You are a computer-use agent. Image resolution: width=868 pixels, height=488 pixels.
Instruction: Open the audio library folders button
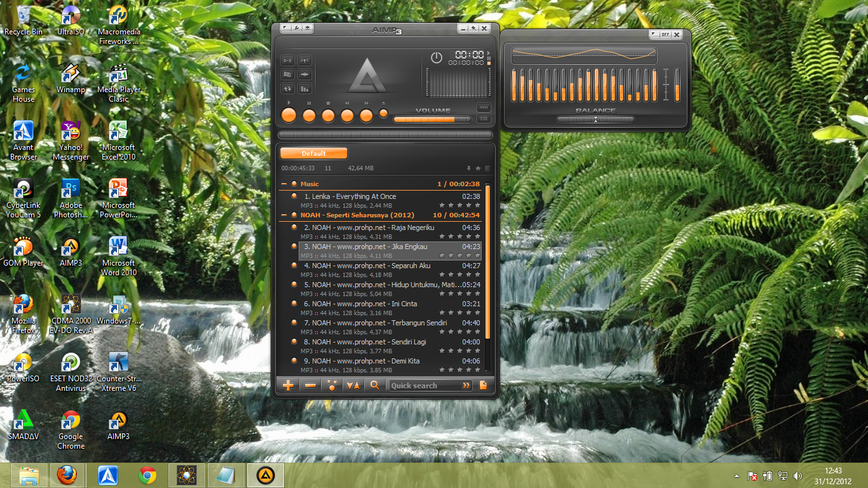[x=288, y=74]
